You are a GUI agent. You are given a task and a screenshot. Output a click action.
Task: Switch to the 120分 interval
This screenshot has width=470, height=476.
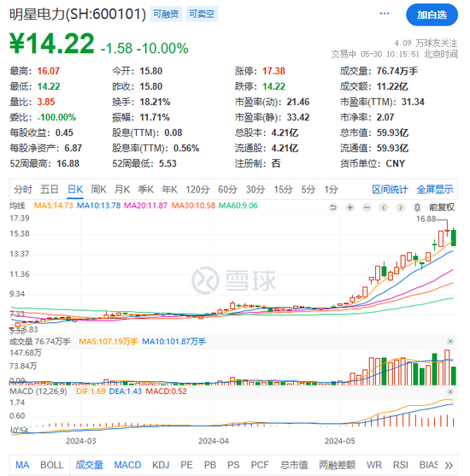(x=197, y=190)
